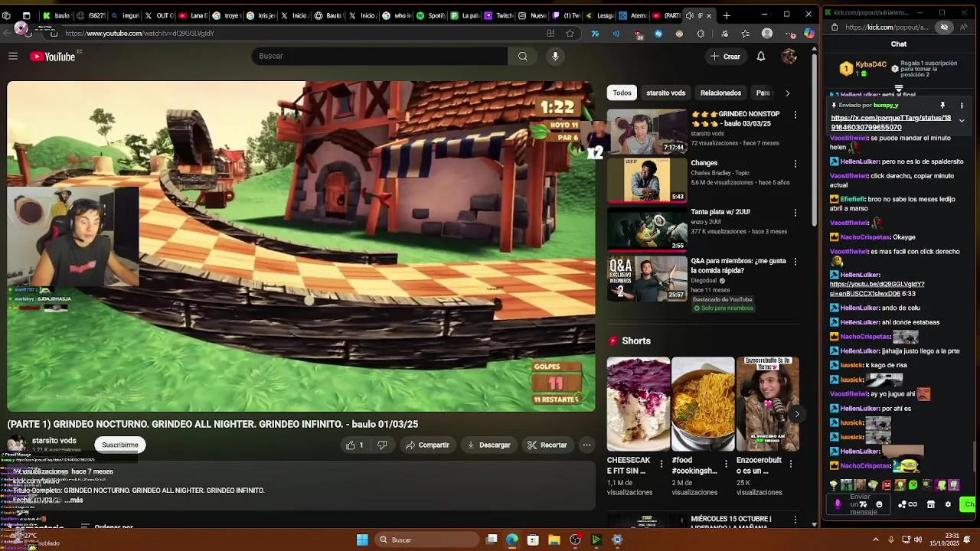
Task: Click the pin icon on pinned chat message
Action: 942,106
